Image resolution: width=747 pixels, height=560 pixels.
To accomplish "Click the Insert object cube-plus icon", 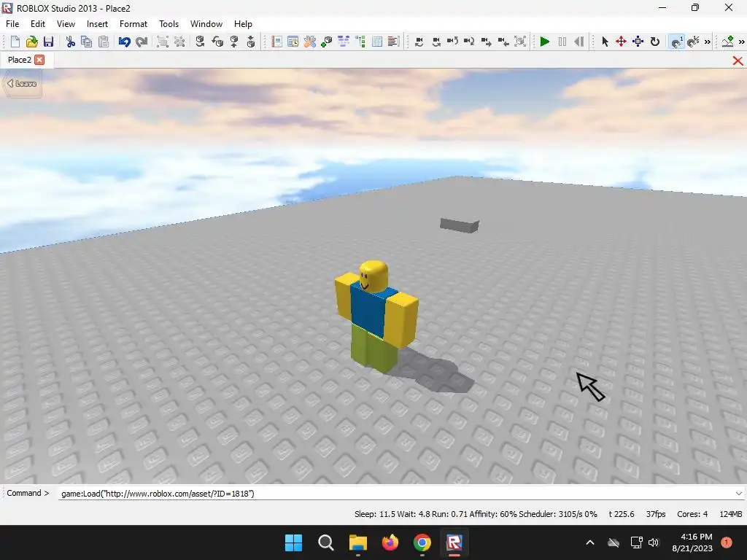I will pos(327,42).
